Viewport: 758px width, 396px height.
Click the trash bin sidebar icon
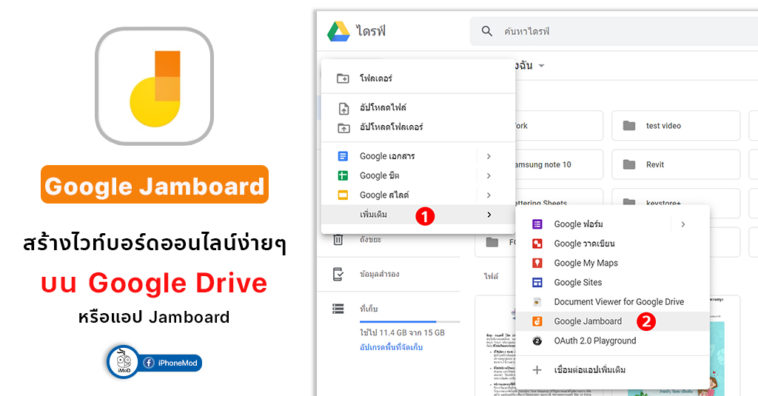pyautogui.click(x=338, y=239)
